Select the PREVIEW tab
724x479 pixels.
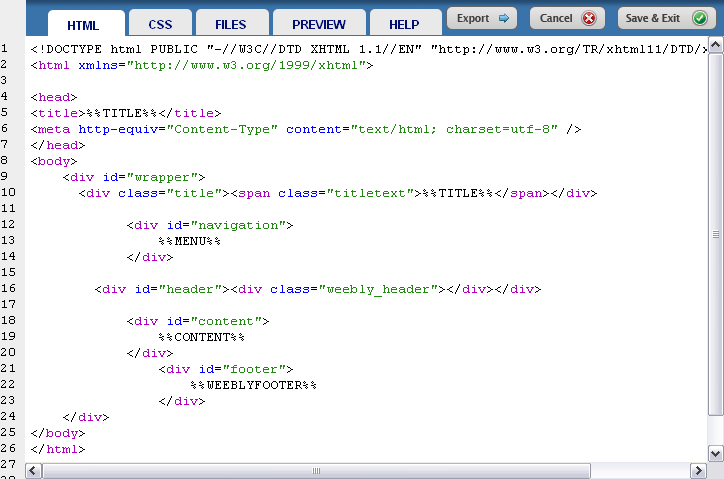click(x=319, y=24)
